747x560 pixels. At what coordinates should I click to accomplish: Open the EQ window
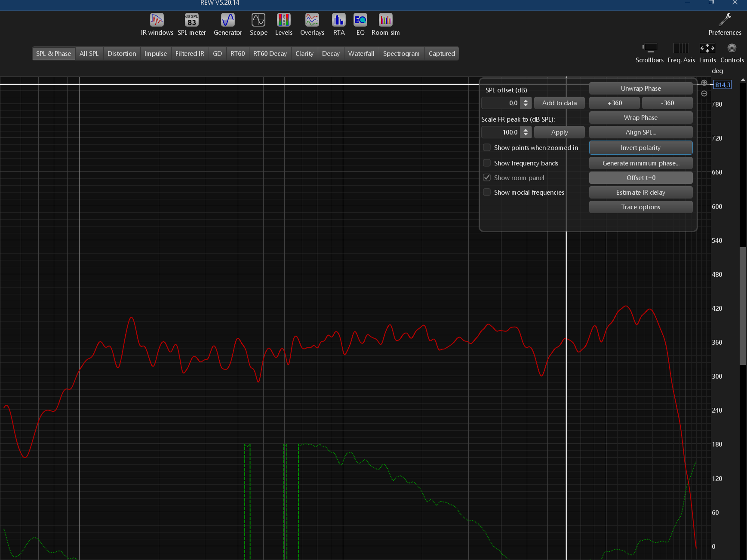360,24
